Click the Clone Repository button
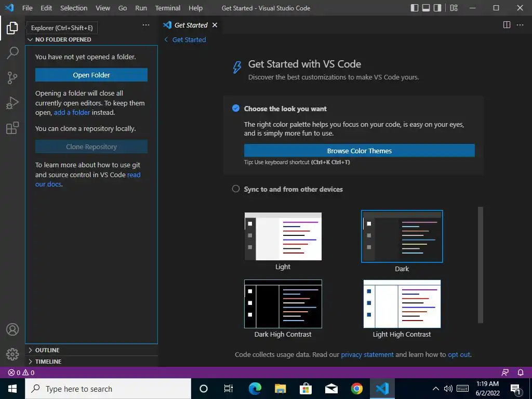The image size is (532, 399). [91, 147]
